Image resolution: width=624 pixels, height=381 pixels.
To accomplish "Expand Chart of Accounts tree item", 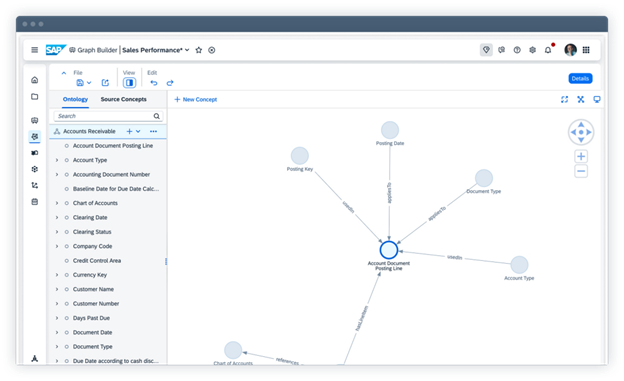I will coord(57,203).
